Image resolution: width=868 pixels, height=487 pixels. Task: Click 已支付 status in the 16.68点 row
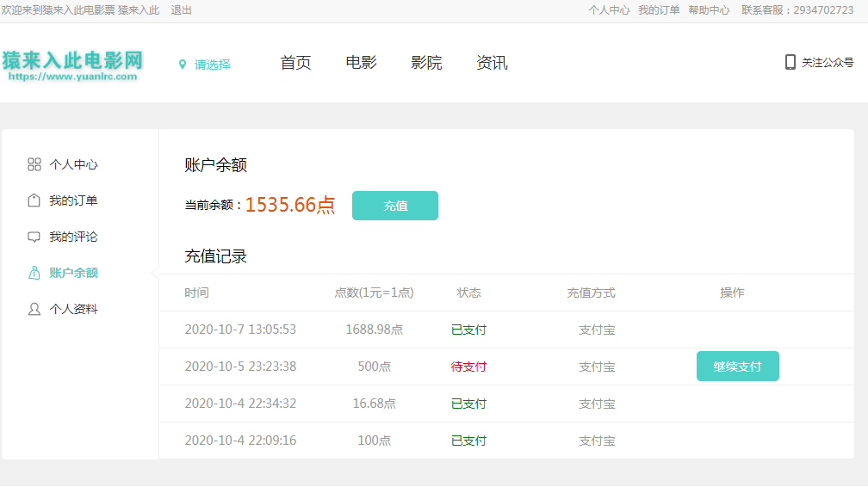(468, 404)
